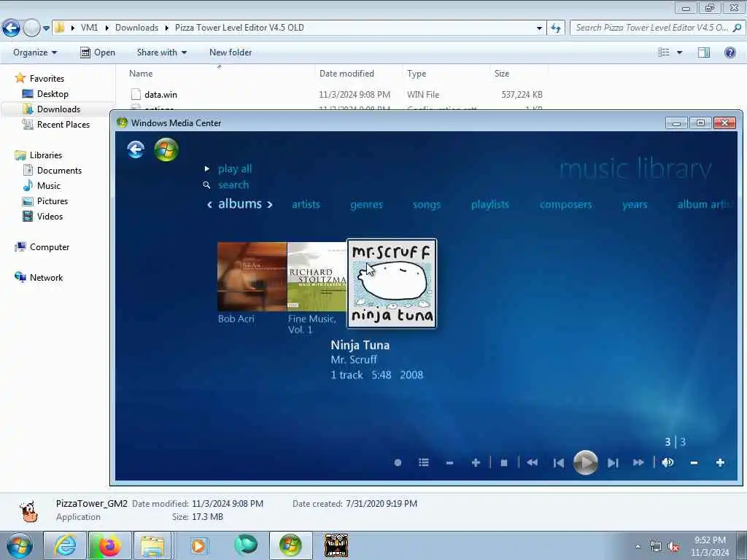Open the guide list icon in transport bar

424,462
